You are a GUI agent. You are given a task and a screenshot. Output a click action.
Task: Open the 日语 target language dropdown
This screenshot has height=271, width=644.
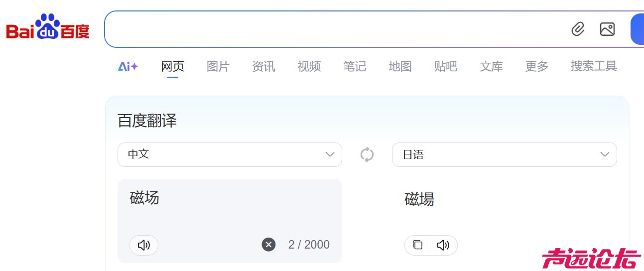pos(504,154)
